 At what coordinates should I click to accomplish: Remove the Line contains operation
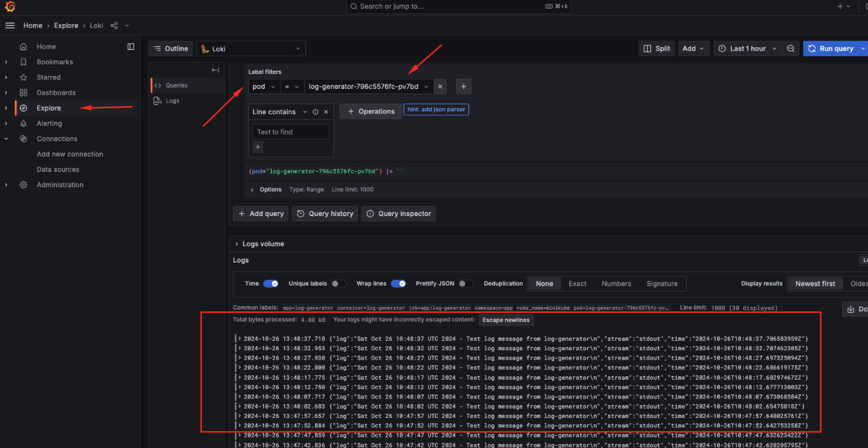tap(326, 112)
